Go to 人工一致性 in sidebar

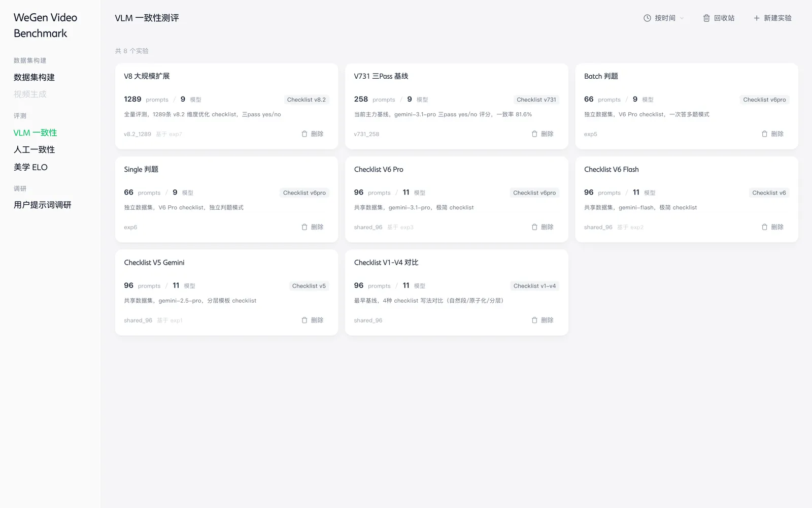[x=34, y=149]
